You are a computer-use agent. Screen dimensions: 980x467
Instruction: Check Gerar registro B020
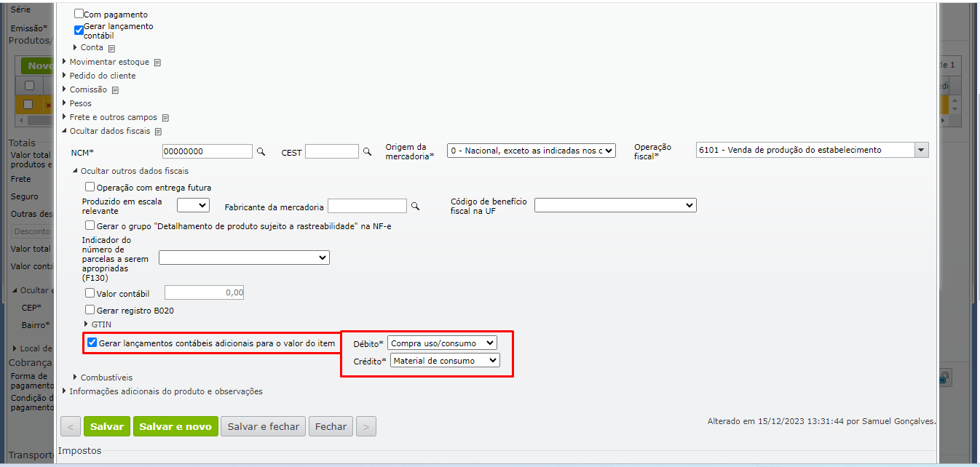click(x=90, y=310)
